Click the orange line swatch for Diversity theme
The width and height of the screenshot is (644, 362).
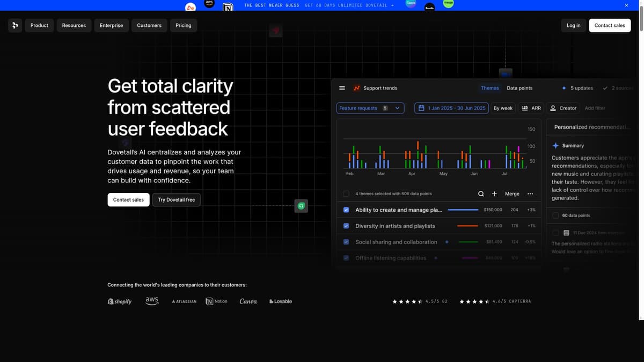pyautogui.click(x=467, y=226)
